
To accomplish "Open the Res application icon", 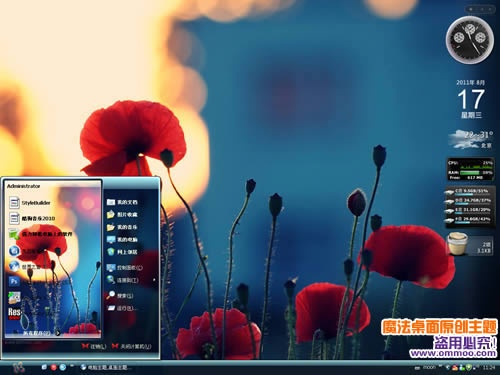I will pos(14,313).
